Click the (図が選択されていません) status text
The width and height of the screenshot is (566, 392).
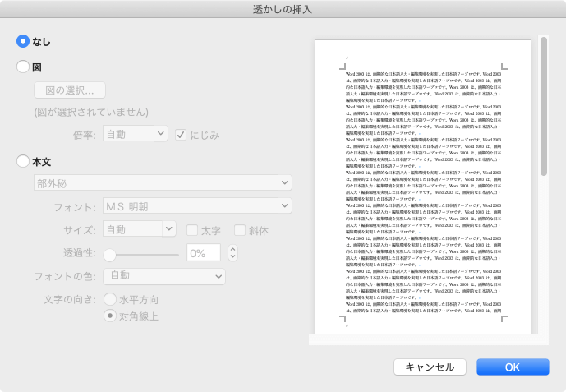(91, 113)
